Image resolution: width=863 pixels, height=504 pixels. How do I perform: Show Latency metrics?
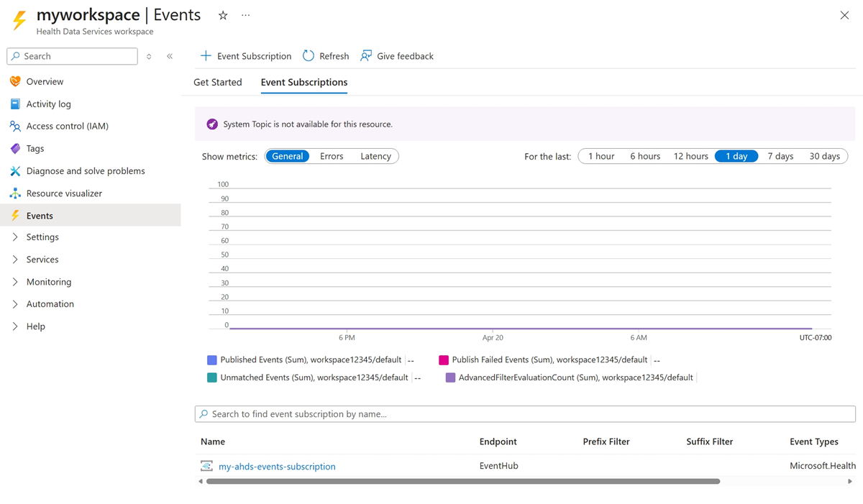pyautogui.click(x=375, y=156)
